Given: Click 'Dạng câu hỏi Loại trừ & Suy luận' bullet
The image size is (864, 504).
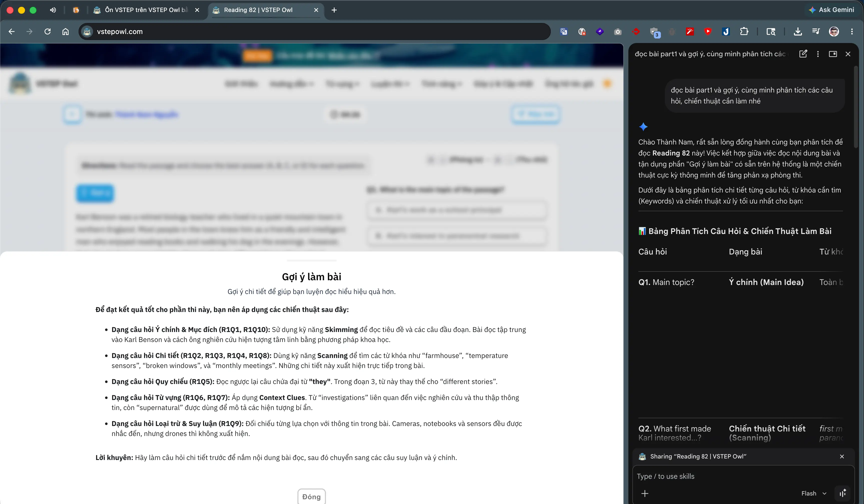Looking at the screenshot, I should (x=317, y=428).
